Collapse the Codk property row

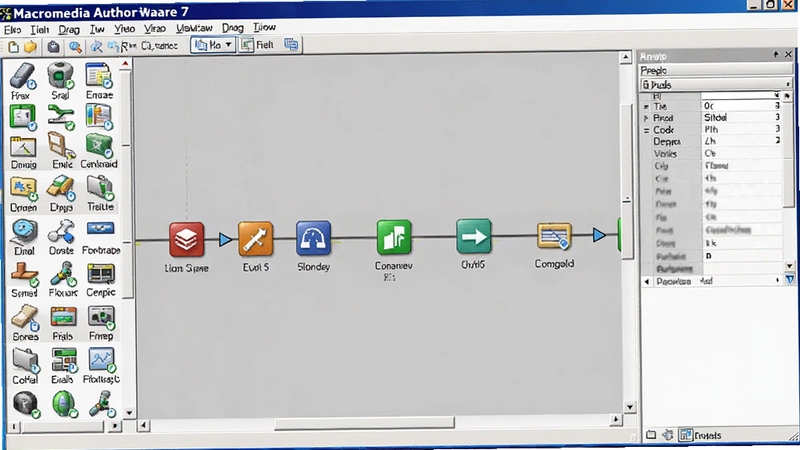pyautogui.click(x=646, y=130)
